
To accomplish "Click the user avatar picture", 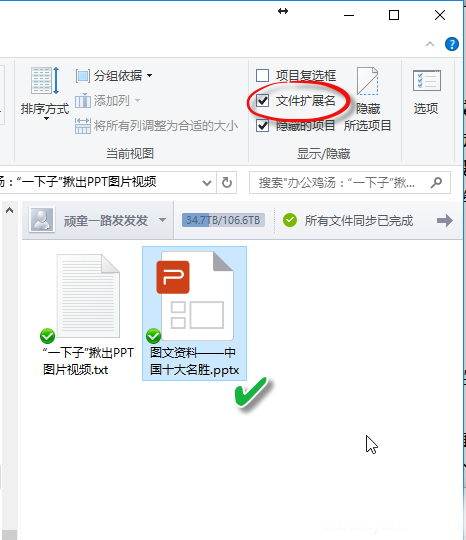I will (x=42, y=220).
